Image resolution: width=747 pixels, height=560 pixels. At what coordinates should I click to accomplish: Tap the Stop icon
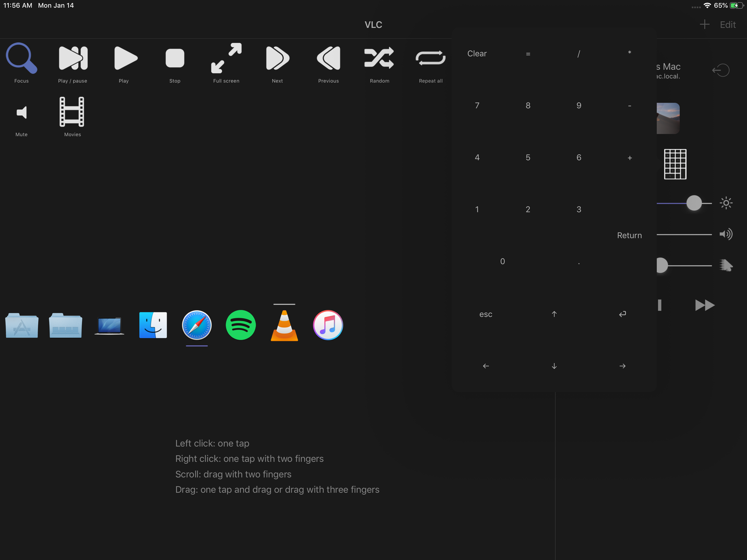click(175, 58)
